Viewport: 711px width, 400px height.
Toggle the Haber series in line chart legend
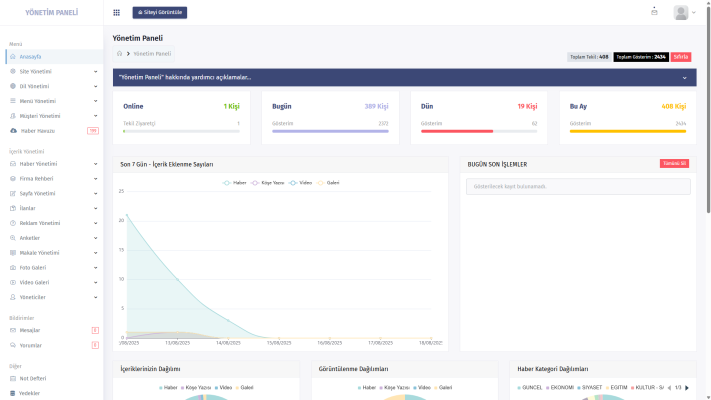pos(236,183)
